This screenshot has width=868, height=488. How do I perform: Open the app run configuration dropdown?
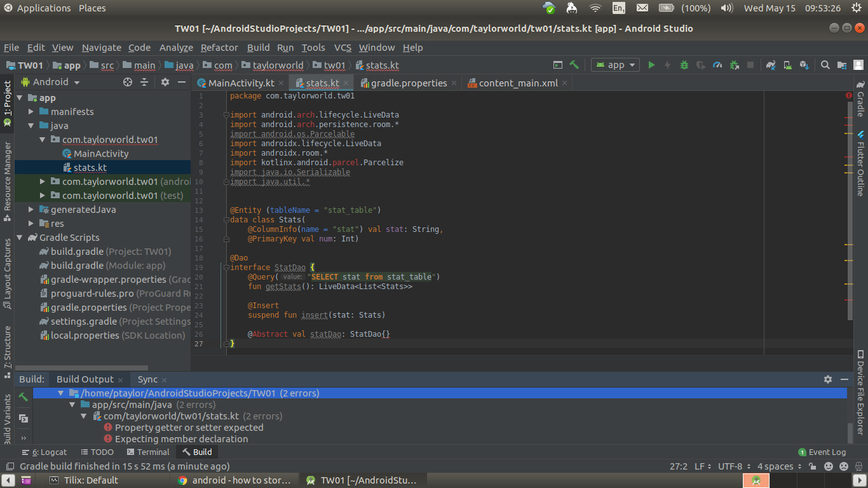(616, 65)
